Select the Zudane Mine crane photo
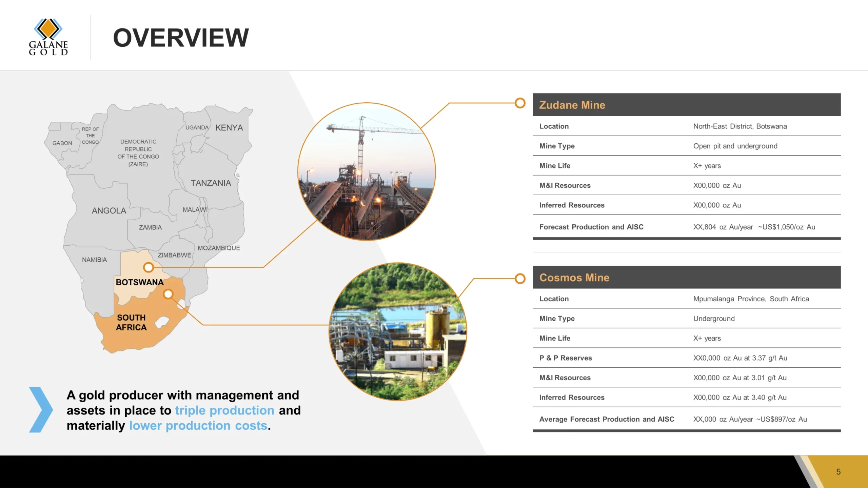Viewport: 868px width, 488px height. click(x=367, y=171)
